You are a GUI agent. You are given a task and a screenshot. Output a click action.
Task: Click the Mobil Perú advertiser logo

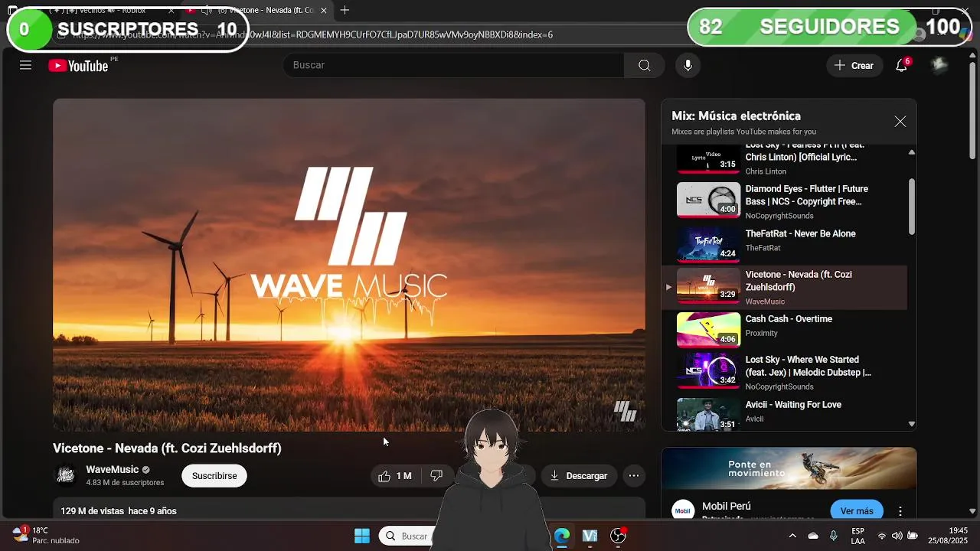point(682,510)
